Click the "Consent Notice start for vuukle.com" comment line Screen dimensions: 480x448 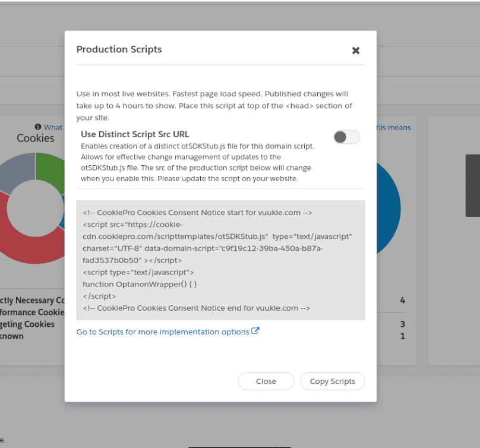(x=197, y=213)
